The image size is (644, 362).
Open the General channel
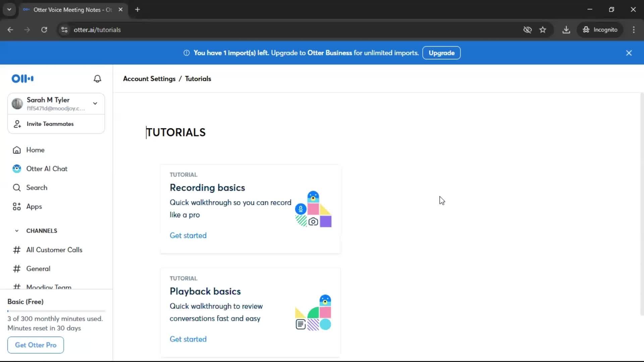[x=38, y=269]
